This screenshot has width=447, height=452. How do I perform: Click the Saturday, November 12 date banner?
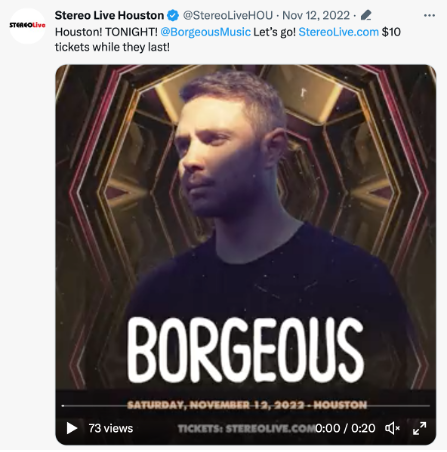point(247,405)
